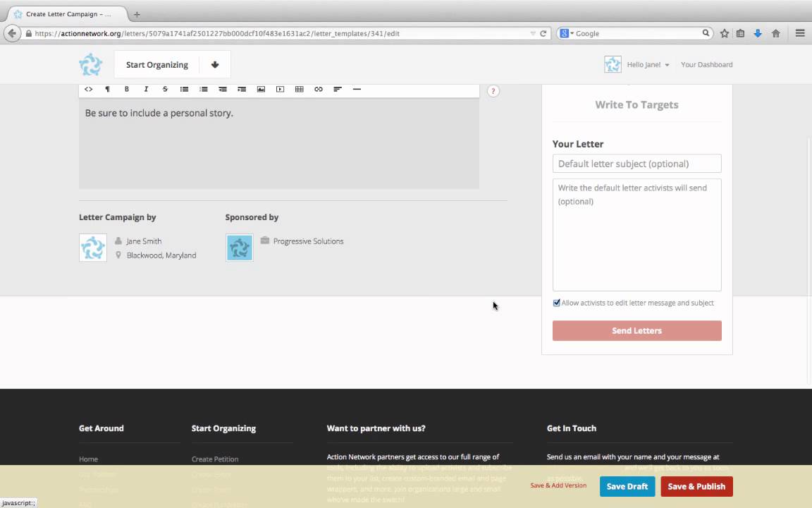812x508 pixels.
Task: Insert an image into editor
Action: point(261,89)
